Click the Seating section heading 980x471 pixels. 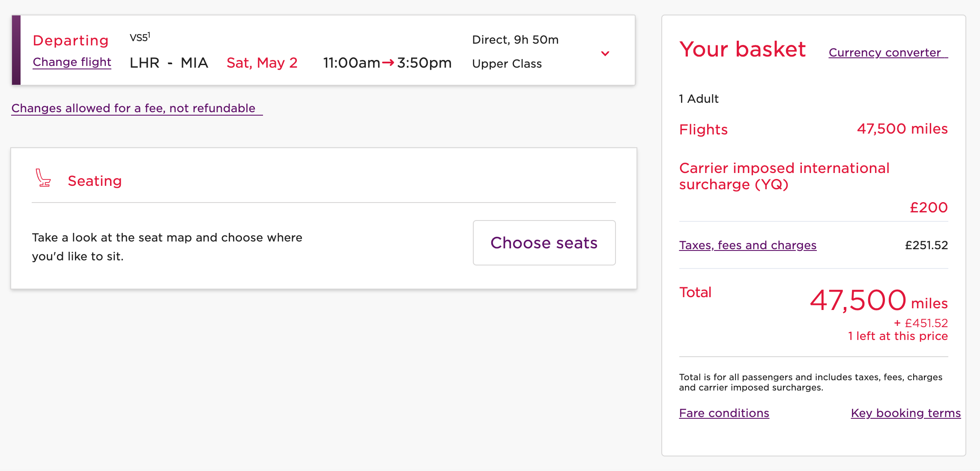(95, 181)
